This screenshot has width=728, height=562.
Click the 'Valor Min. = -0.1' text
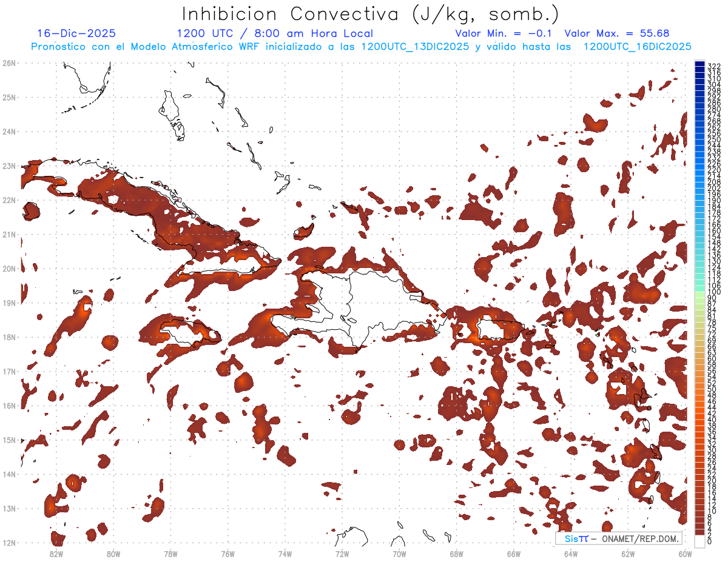[x=503, y=33]
